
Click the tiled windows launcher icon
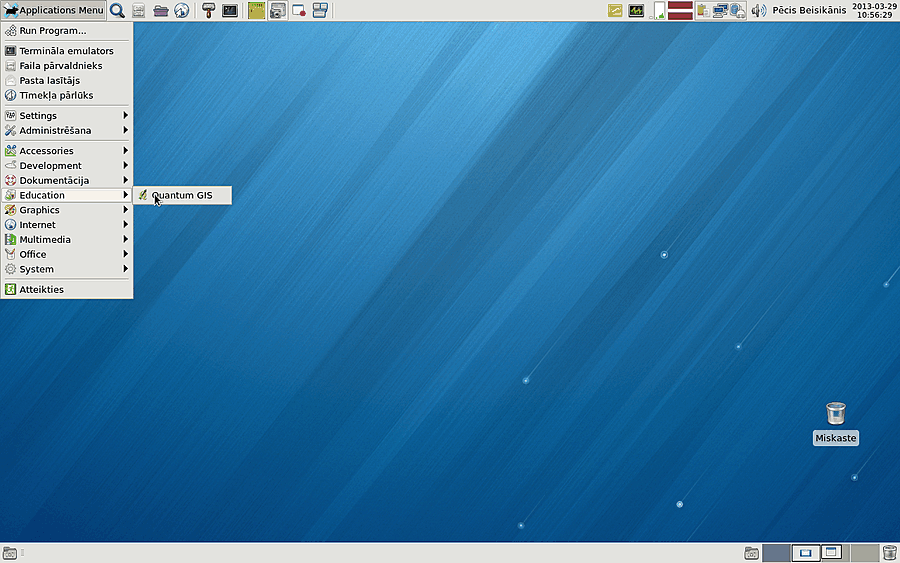(x=320, y=10)
